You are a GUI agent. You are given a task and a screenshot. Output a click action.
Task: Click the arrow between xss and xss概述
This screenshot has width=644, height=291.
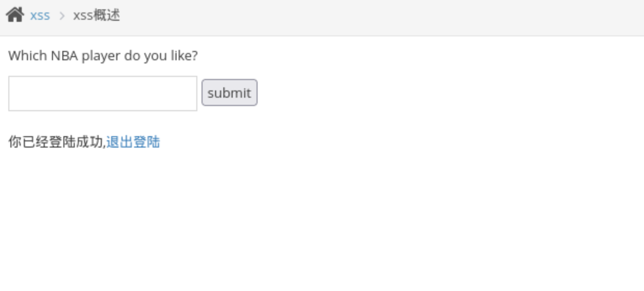[x=62, y=16]
